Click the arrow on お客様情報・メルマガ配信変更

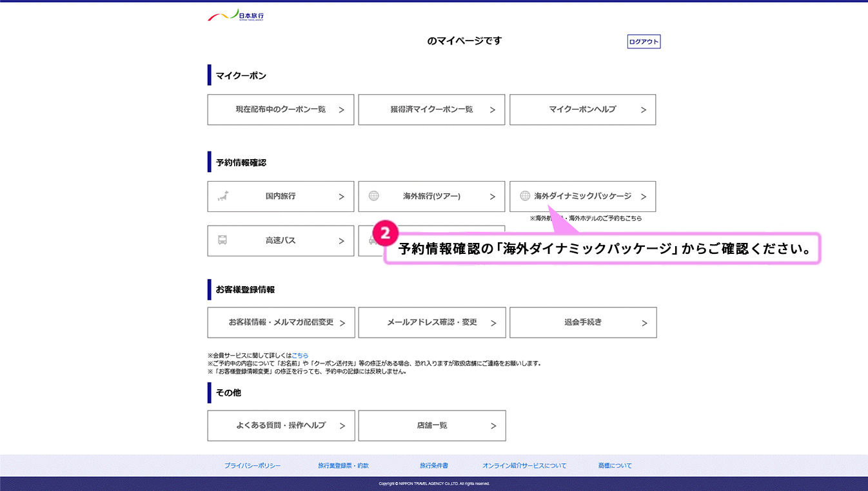(x=342, y=323)
